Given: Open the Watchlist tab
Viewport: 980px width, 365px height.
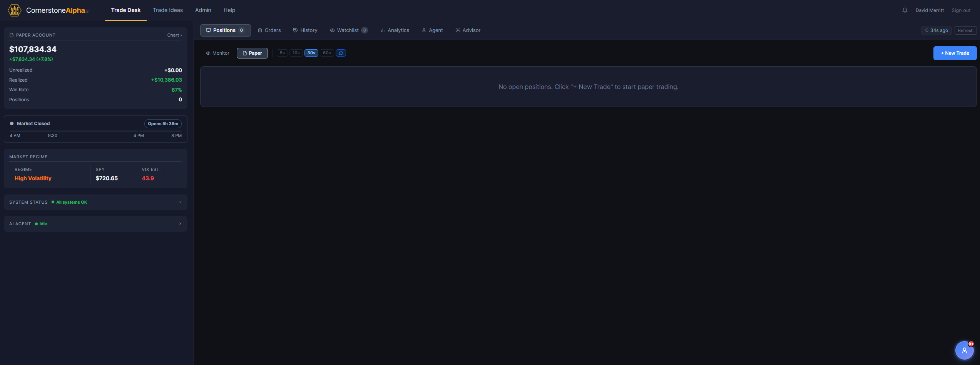Looking at the screenshot, I should tap(349, 30).
